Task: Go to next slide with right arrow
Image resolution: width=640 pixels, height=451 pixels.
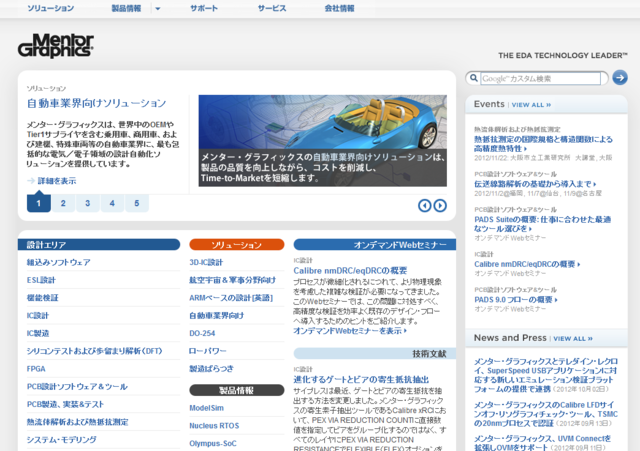Action: click(440, 205)
